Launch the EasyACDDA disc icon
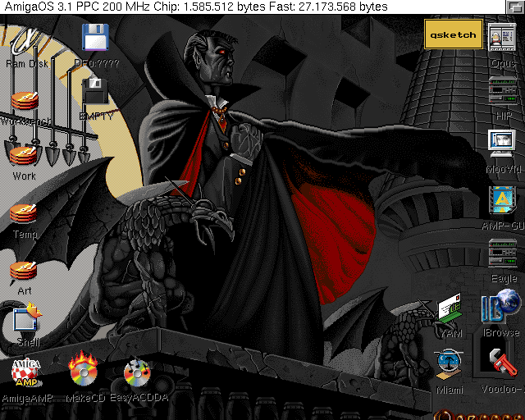The height and width of the screenshot is (420, 525). tap(137, 372)
